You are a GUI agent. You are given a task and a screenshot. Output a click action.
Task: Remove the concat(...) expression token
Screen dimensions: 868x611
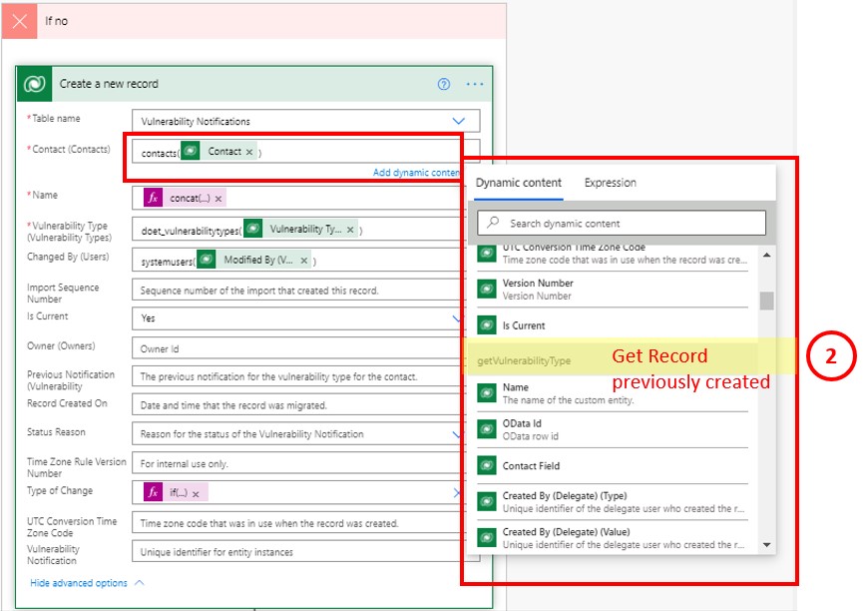point(218,198)
